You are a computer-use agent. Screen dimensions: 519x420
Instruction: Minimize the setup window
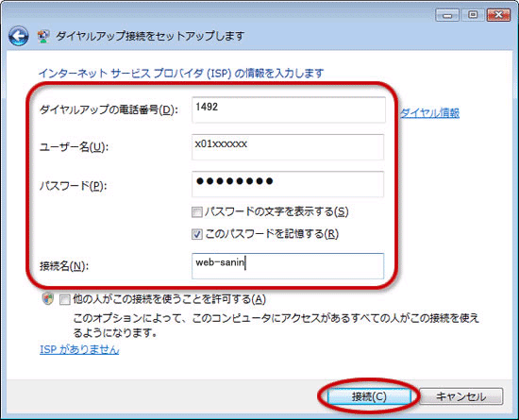(x=447, y=15)
